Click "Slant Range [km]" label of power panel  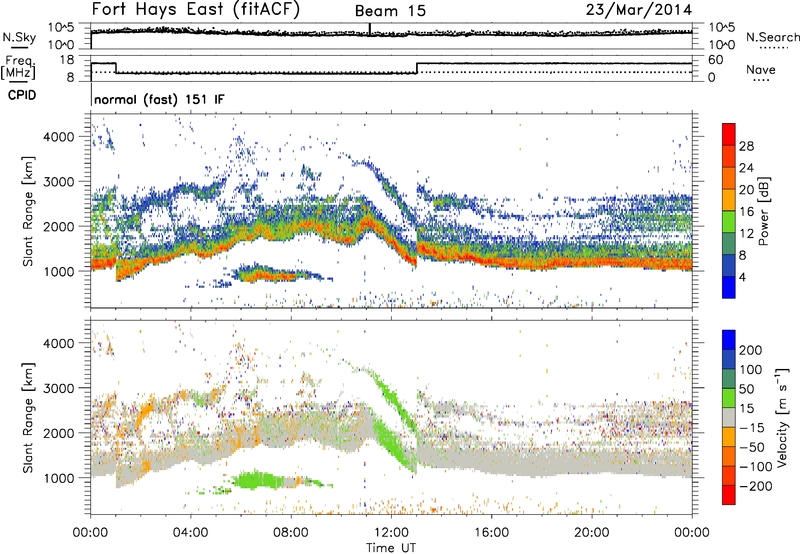click(x=28, y=211)
